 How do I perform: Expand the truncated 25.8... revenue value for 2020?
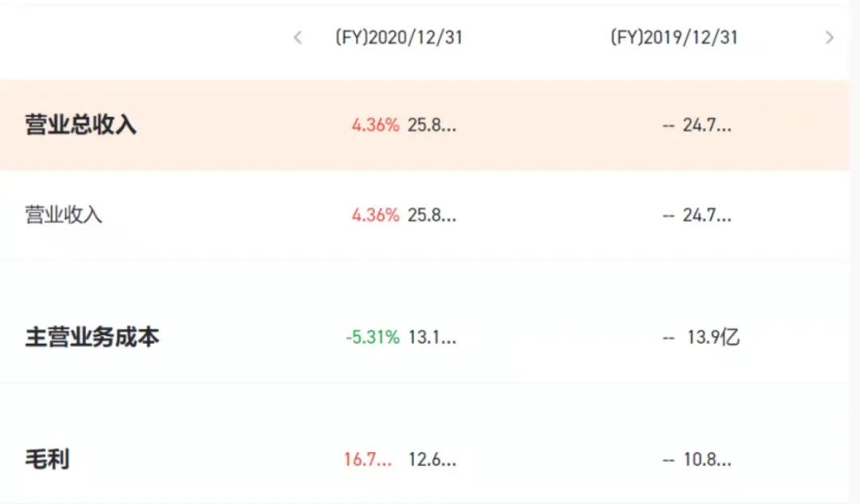point(433,124)
